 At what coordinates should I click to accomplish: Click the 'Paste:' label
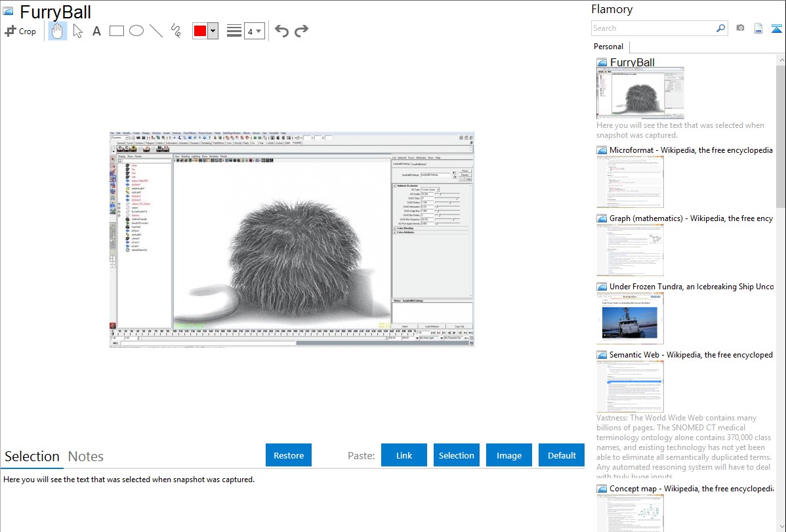click(x=362, y=456)
